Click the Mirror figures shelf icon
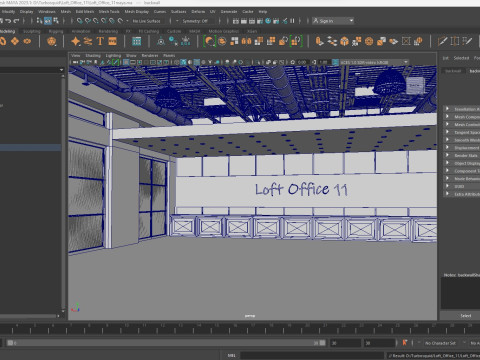Screen dimensions: 480x360 (246, 41)
